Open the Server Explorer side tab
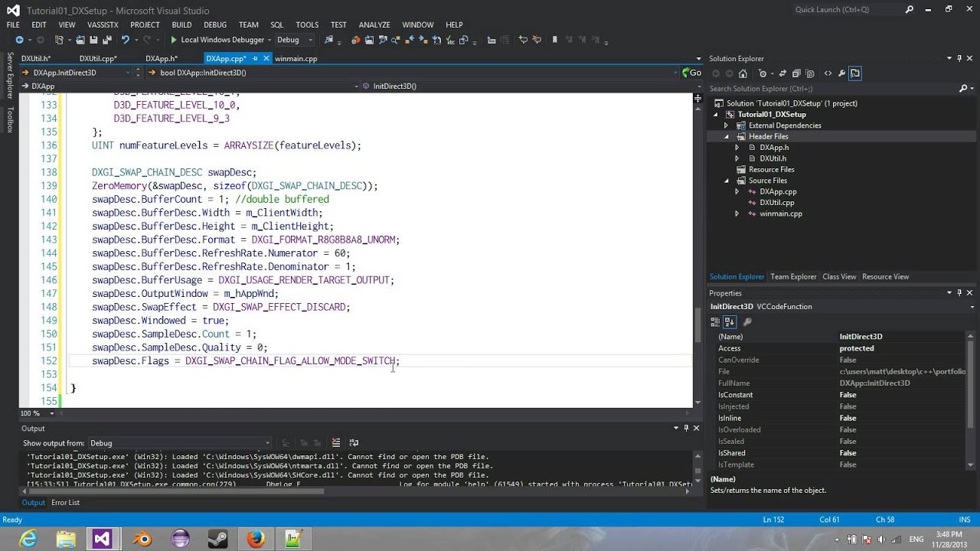This screenshot has height=551, width=980. pos(10,75)
